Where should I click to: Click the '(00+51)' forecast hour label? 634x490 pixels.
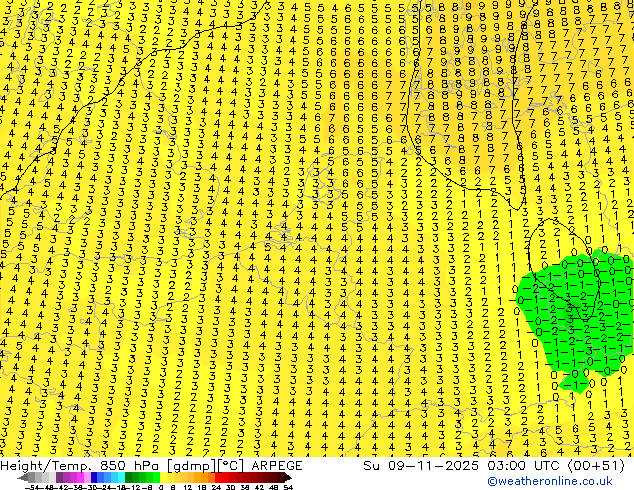[596, 466]
